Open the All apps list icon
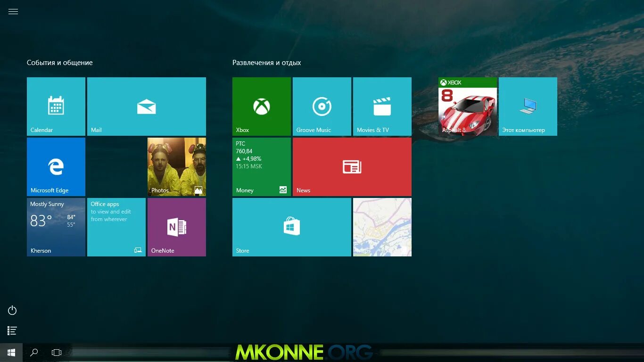Viewport: 644px width, 362px height. (13, 330)
